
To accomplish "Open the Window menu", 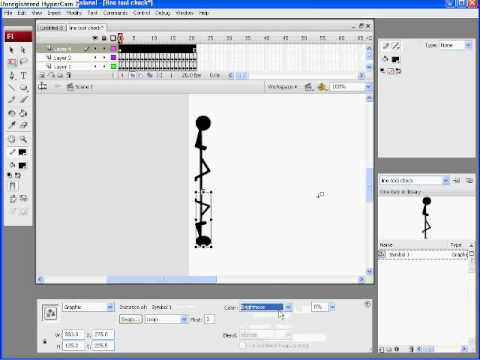I will coord(184,13).
